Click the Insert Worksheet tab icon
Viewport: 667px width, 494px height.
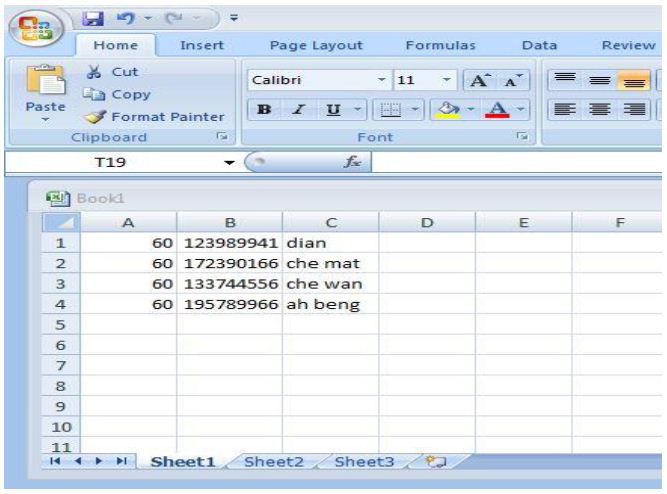[436, 462]
